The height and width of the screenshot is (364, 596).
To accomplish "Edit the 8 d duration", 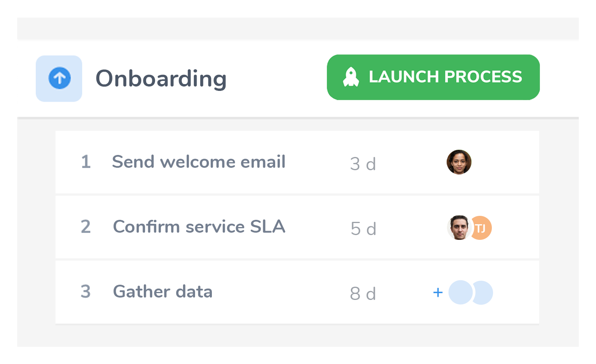I will (363, 294).
